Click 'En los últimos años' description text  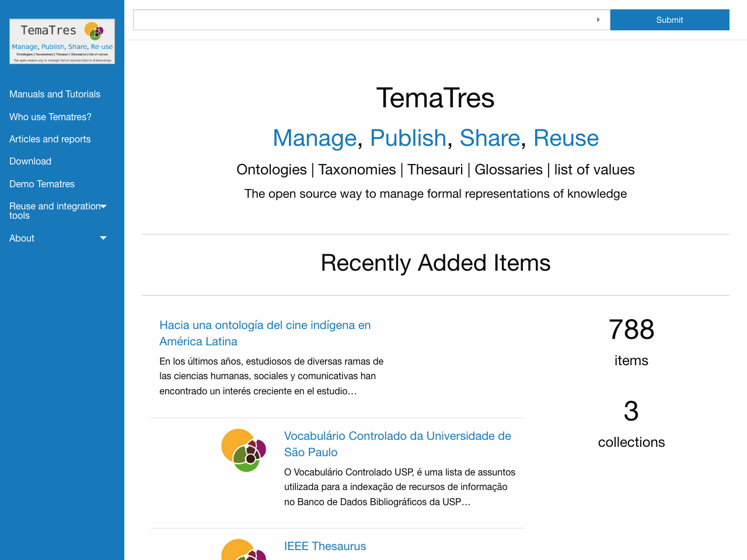pyautogui.click(x=271, y=376)
